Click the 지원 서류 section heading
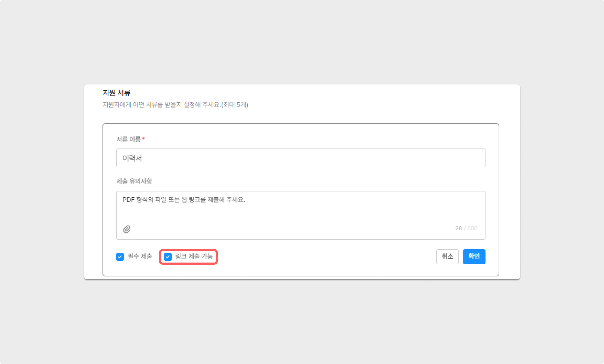Image resolution: width=604 pixels, height=364 pixels. coord(116,93)
